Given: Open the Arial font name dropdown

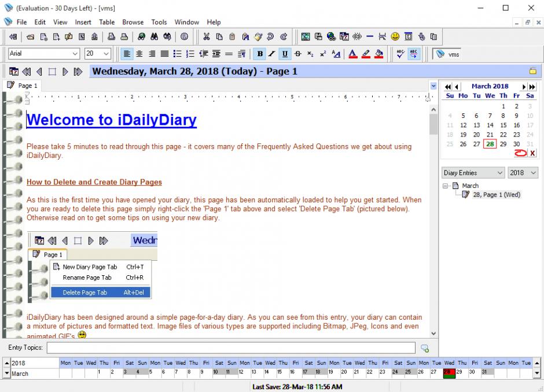Looking at the screenshot, I should coord(75,54).
